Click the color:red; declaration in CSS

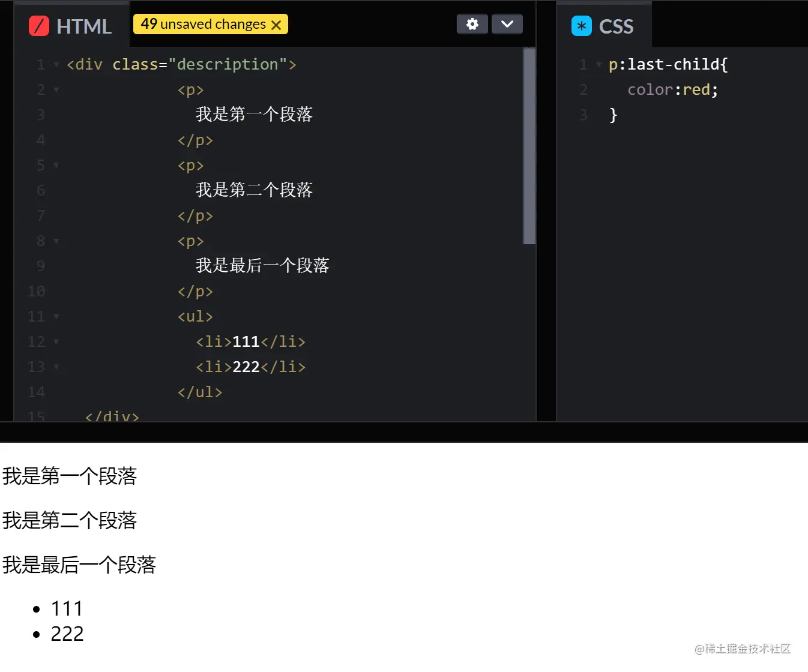point(673,89)
